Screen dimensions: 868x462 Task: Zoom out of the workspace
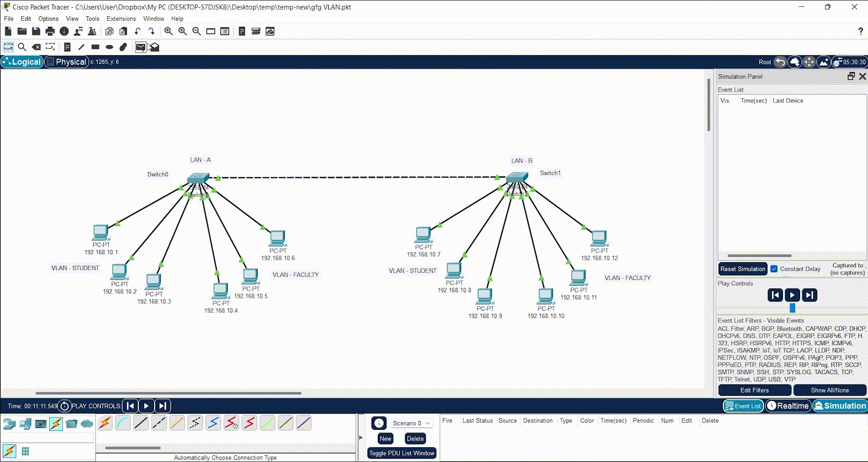point(196,31)
